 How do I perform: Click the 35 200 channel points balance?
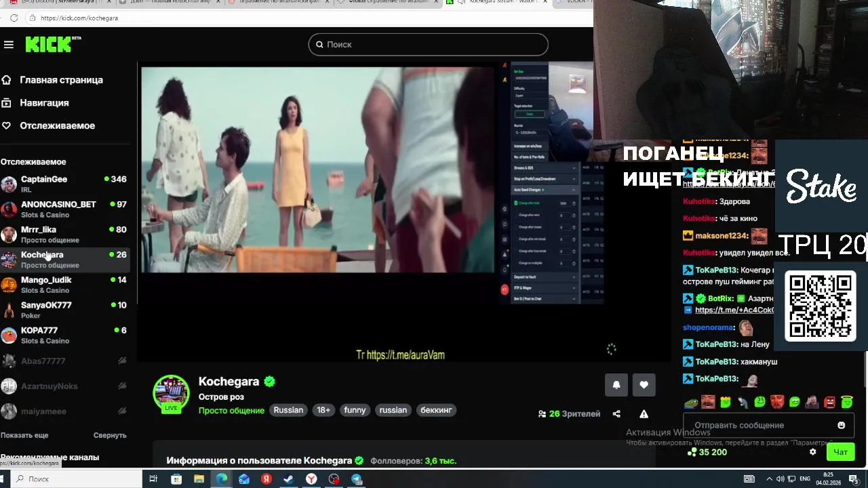click(x=707, y=452)
